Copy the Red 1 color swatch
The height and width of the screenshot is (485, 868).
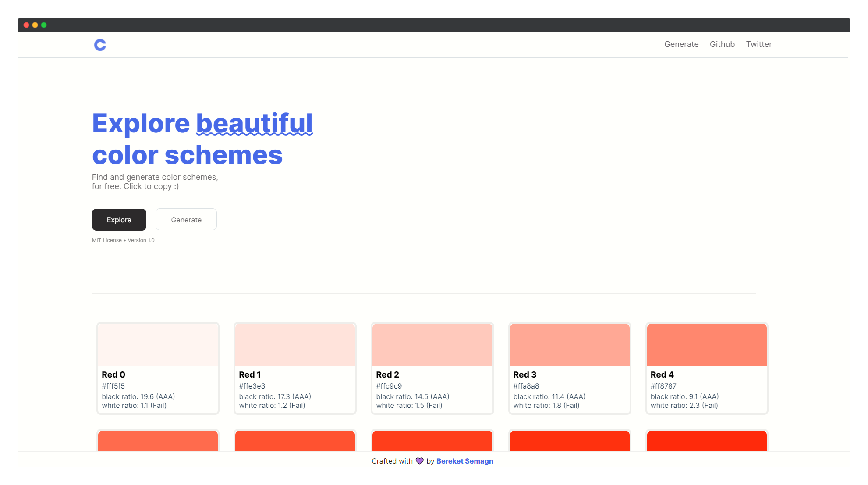(x=295, y=345)
